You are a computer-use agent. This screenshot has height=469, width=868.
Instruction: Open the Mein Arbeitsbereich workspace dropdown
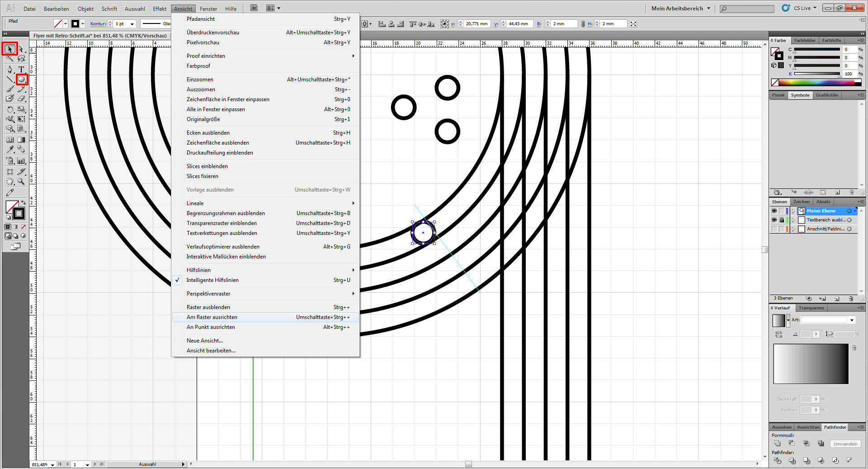coord(680,8)
